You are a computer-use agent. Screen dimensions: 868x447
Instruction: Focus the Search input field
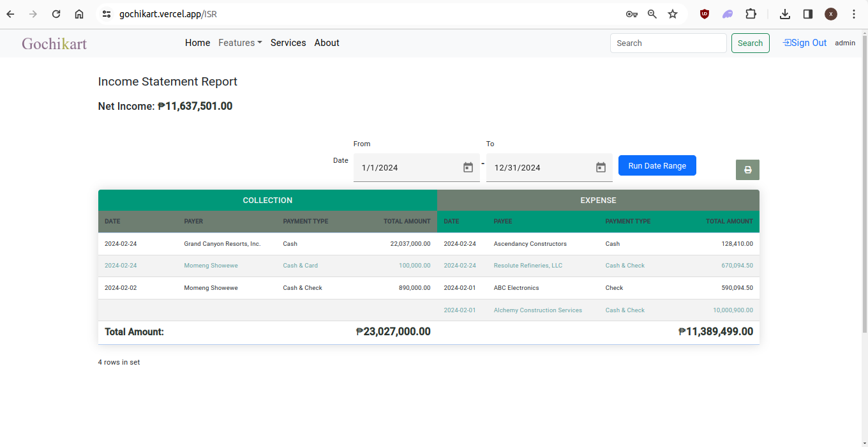point(668,43)
